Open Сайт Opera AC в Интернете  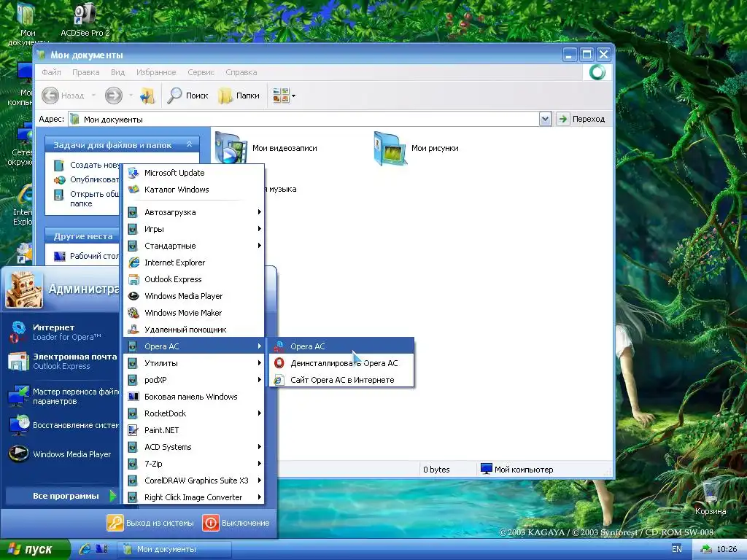click(341, 379)
